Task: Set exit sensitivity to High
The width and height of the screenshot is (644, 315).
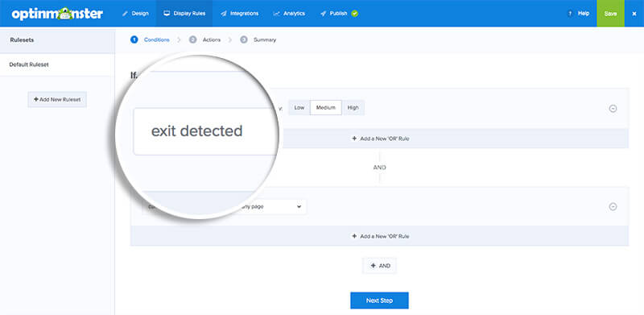Action: pos(353,108)
